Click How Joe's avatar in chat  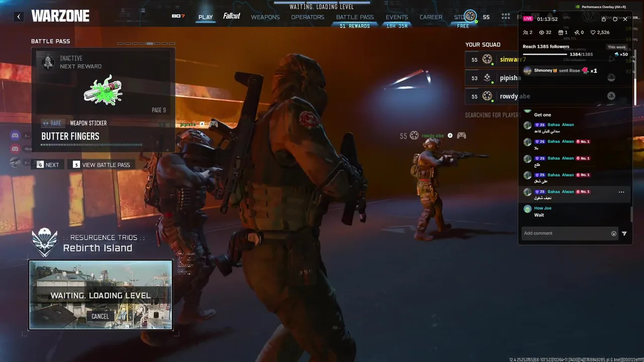527,209
